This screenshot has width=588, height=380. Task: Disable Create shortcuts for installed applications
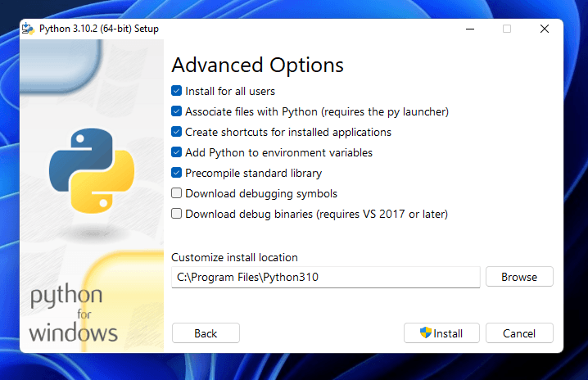pos(177,132)
